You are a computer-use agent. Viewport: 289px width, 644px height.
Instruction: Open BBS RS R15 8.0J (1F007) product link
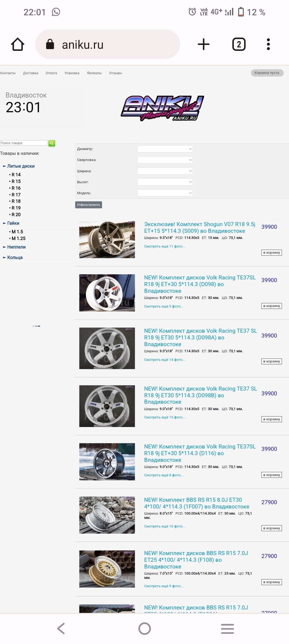(197, 503)
